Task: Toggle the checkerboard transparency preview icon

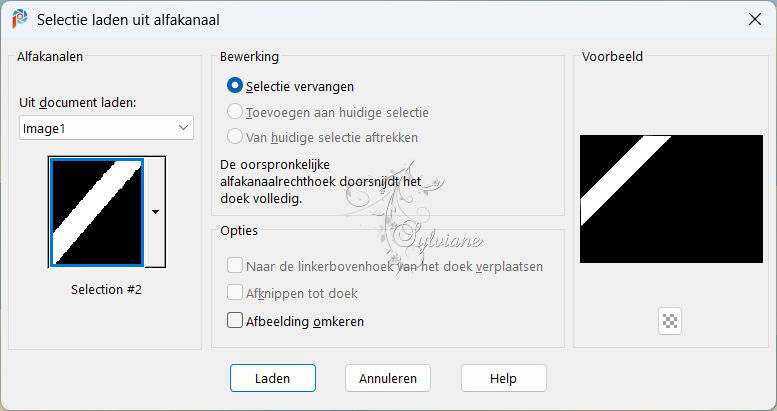Action: click(670, 321)
